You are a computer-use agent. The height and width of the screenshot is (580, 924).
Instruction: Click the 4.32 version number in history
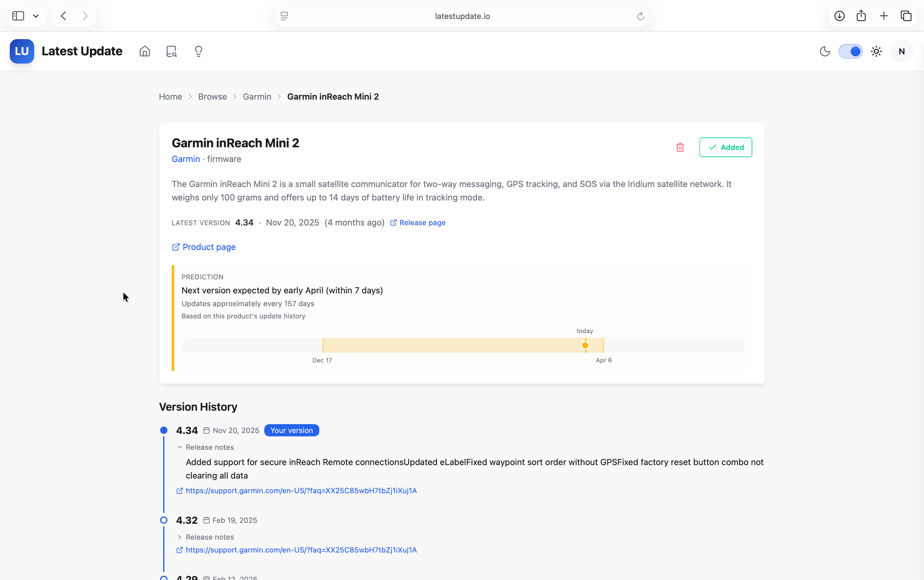pyautogui.click(x=187, y=520)
